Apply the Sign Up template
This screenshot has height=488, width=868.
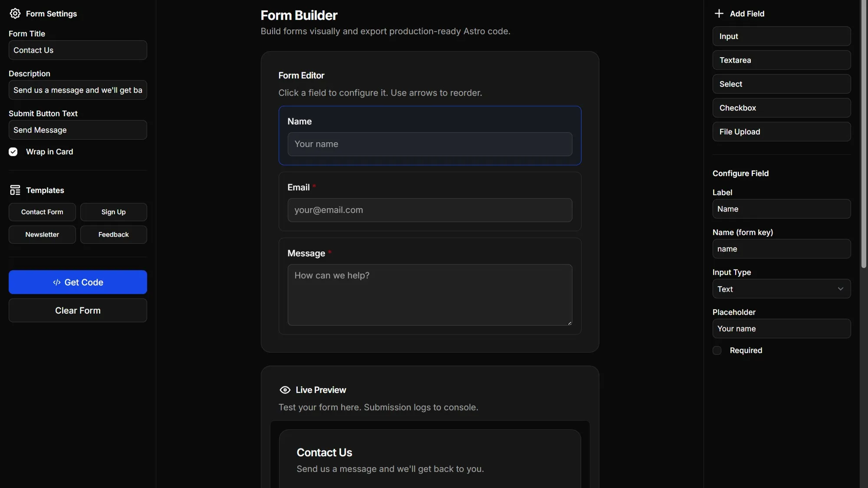coord(113,212)
